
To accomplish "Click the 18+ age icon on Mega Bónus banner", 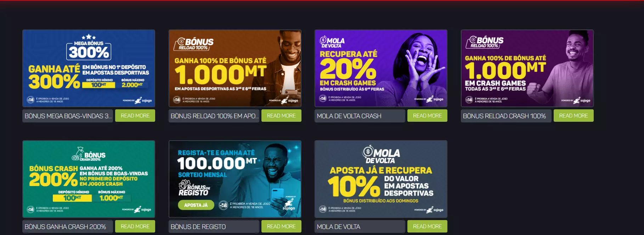I will 31,100.
